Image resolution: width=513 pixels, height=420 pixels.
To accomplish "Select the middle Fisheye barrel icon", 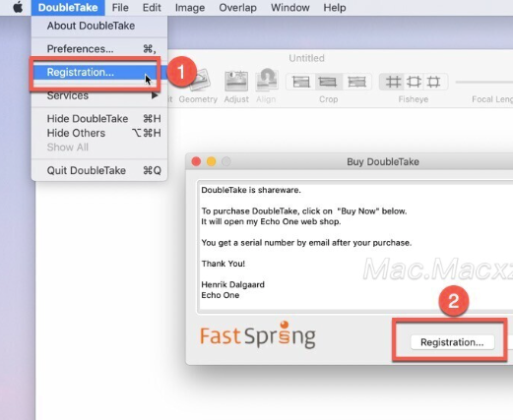I will [414, 82].
